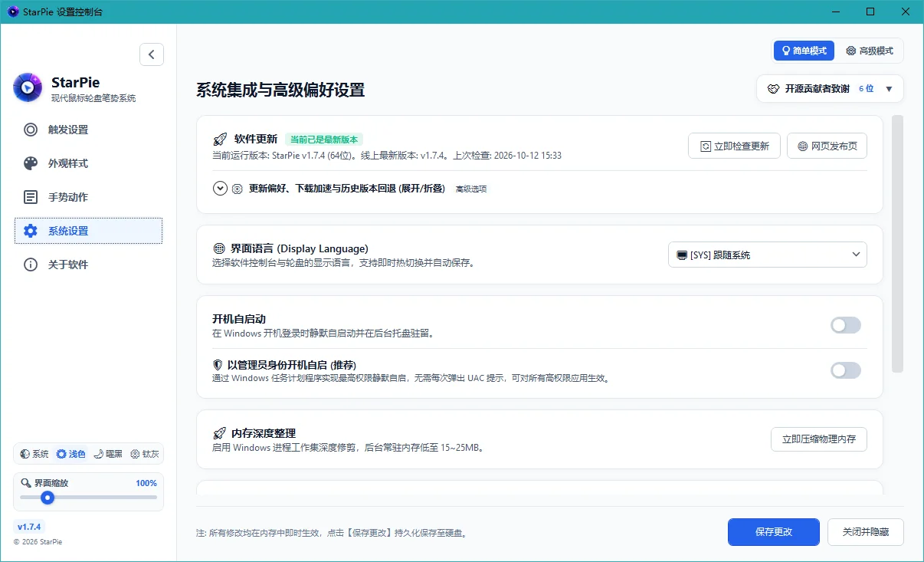The height and width of the screenshot is (562, 924).
Task: Click the heart icon beside 开源贡献者致谢
Action: [773, 89]
